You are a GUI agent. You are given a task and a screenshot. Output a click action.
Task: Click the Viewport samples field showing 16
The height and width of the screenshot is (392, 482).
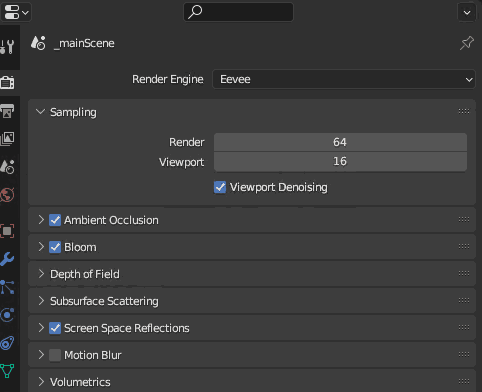click(340, 162)
